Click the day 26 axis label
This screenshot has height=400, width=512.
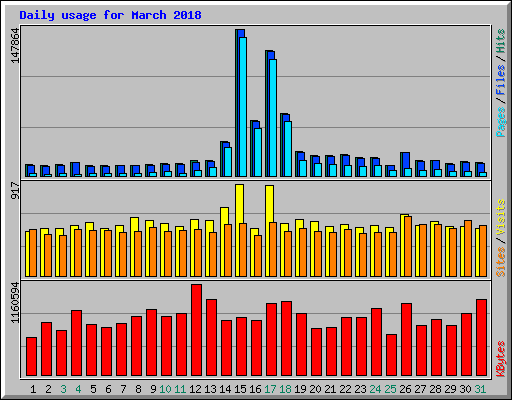405,389
